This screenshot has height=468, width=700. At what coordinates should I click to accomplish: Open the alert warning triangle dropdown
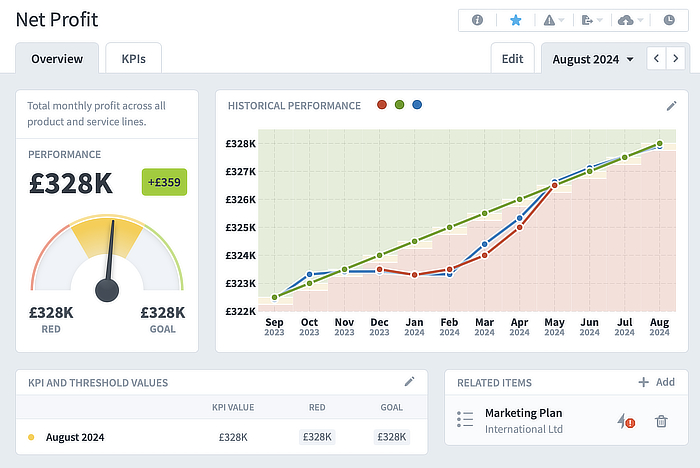pos(553,20)
